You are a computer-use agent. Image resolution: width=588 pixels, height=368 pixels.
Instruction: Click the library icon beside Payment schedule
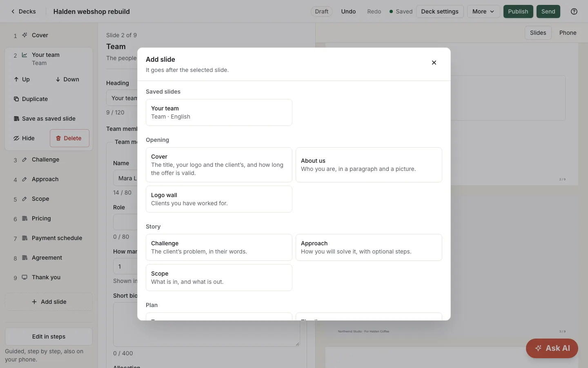point(24,238)
